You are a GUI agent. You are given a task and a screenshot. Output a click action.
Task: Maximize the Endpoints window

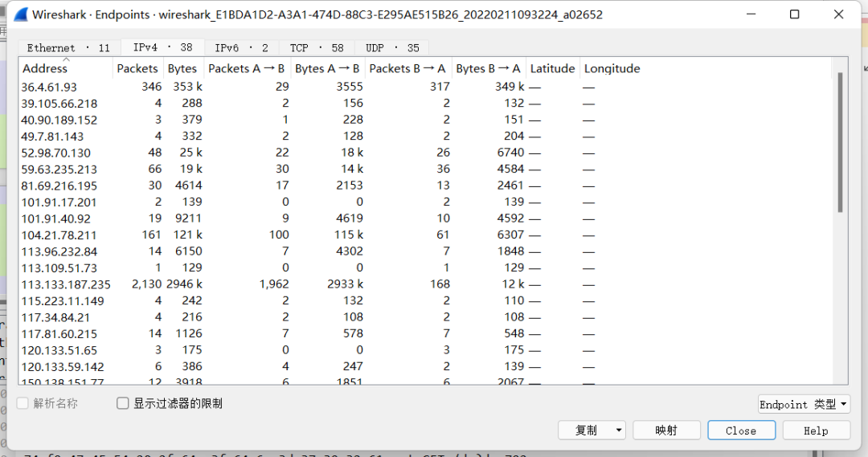click(794, 14)
